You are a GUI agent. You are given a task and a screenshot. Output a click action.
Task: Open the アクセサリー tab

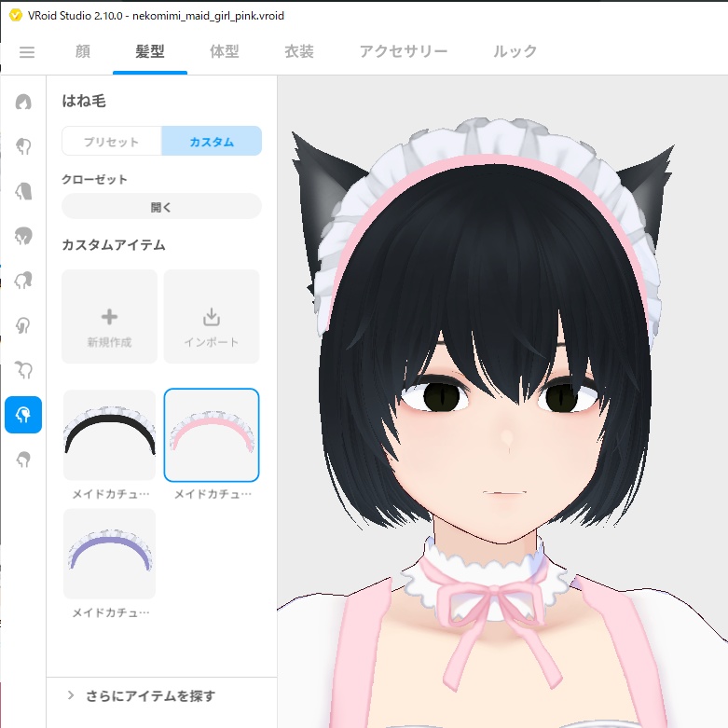404,51
